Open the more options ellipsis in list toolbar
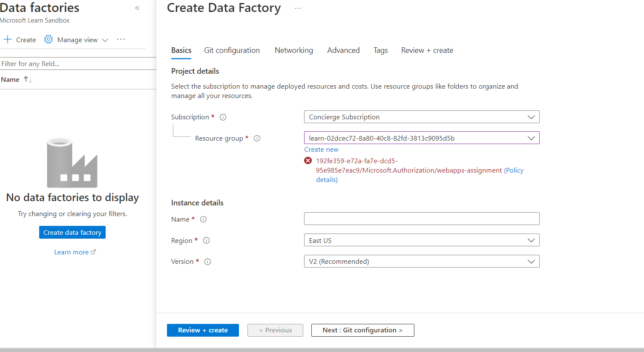 click(121, 40)
